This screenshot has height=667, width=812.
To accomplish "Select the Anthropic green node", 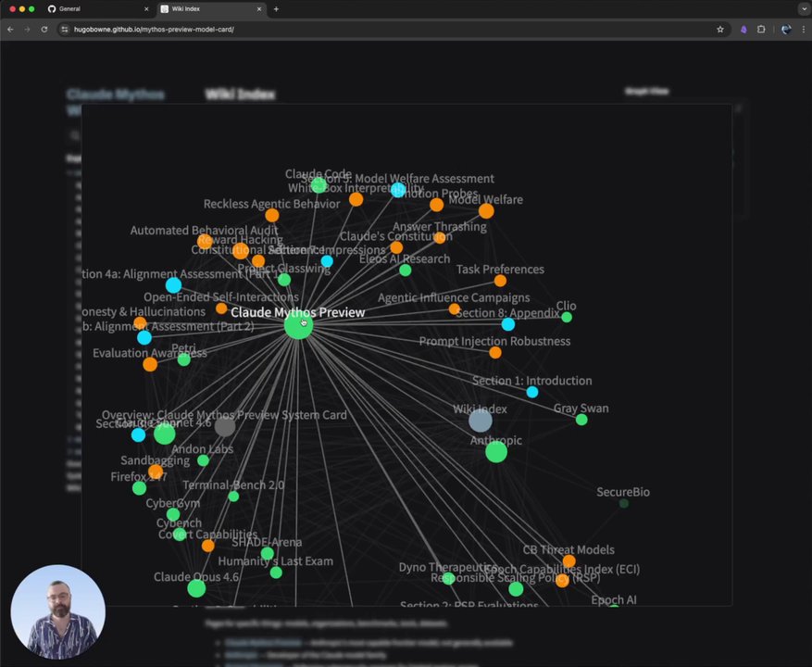I will (x=496, y=452).
